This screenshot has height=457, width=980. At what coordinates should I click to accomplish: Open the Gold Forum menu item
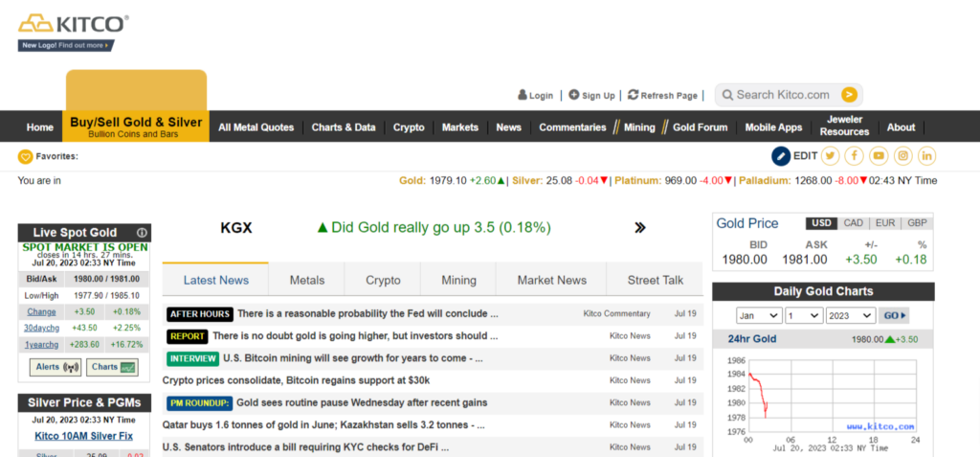[x=700, y=127]
